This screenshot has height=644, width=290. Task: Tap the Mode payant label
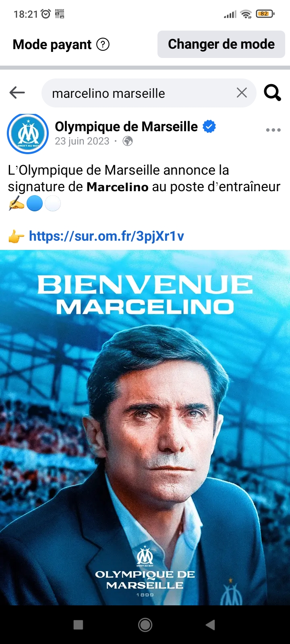coord(52,44)
